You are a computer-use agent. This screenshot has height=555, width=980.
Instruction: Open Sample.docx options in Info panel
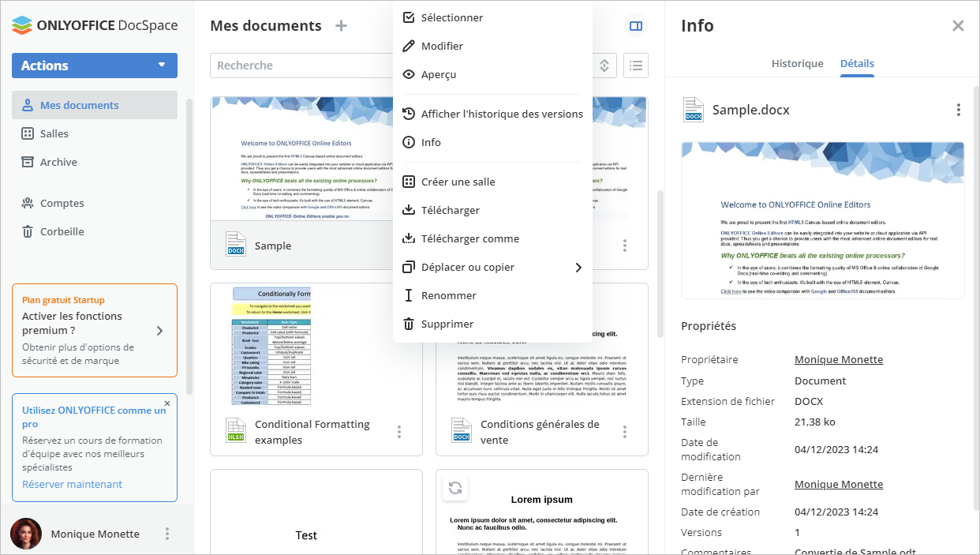coord(959,110)
